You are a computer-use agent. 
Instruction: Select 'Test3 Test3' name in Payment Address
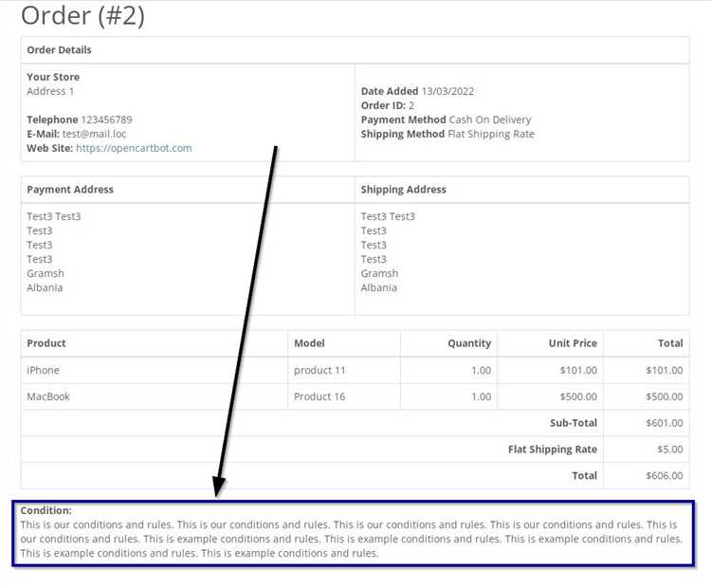(53, 216)
